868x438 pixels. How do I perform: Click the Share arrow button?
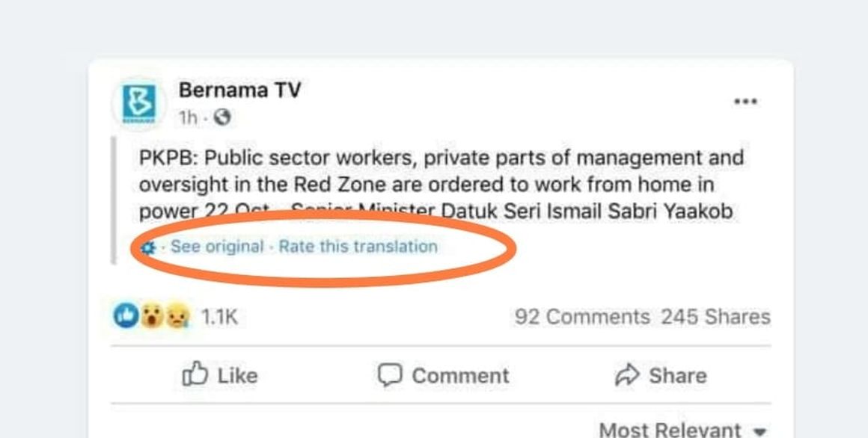tap(660, 375)
